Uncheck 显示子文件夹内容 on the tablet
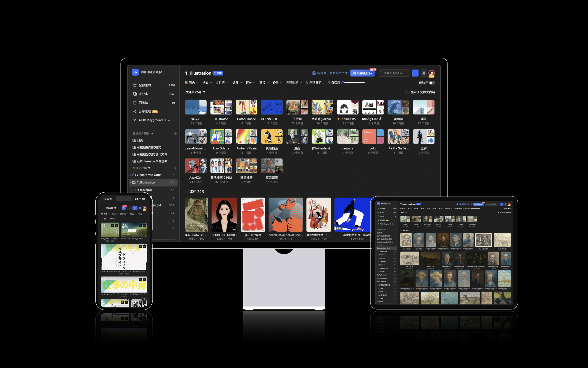 click(x=498, y=212)
